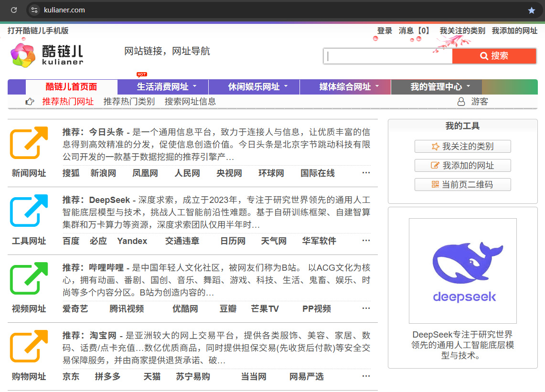The image size is (545, 392).
Task: Click the orange 购物网址 category icon
Action: click(x=29, y=346)
